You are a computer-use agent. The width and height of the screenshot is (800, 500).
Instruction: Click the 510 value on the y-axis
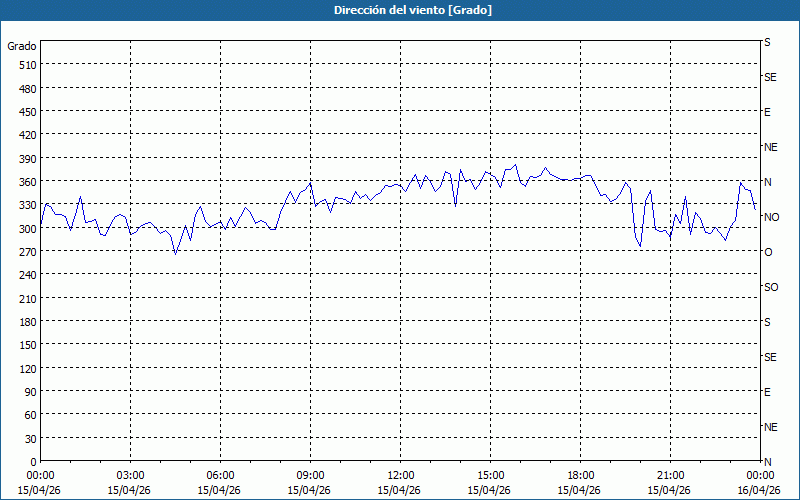(26, 65)
